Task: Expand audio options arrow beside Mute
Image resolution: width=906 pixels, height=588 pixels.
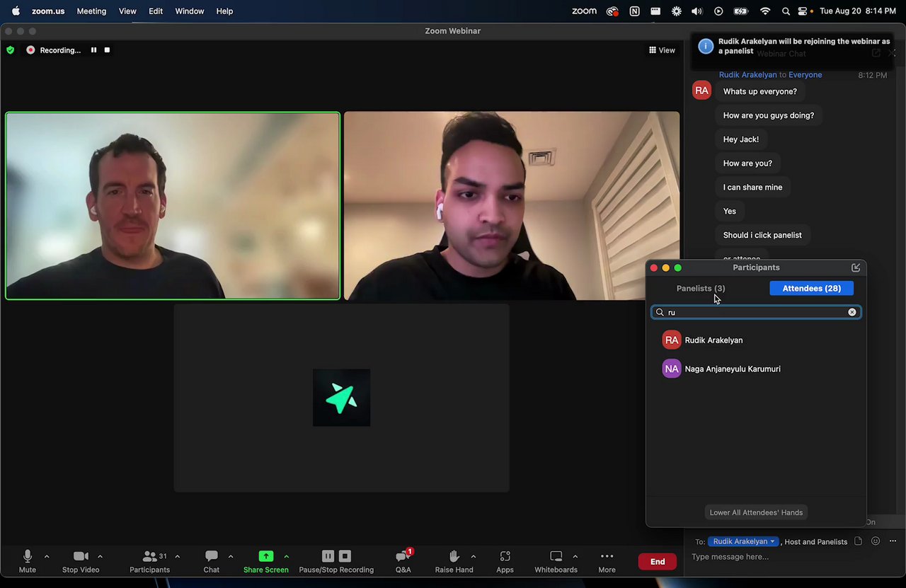Action: coord(47,556)
